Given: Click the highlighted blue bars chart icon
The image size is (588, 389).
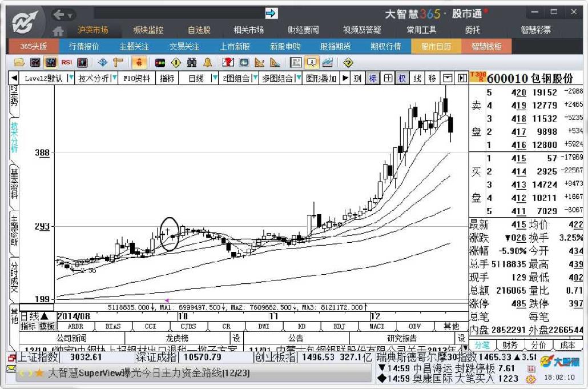Looking at the screenshot, I should tap(50, 62).
